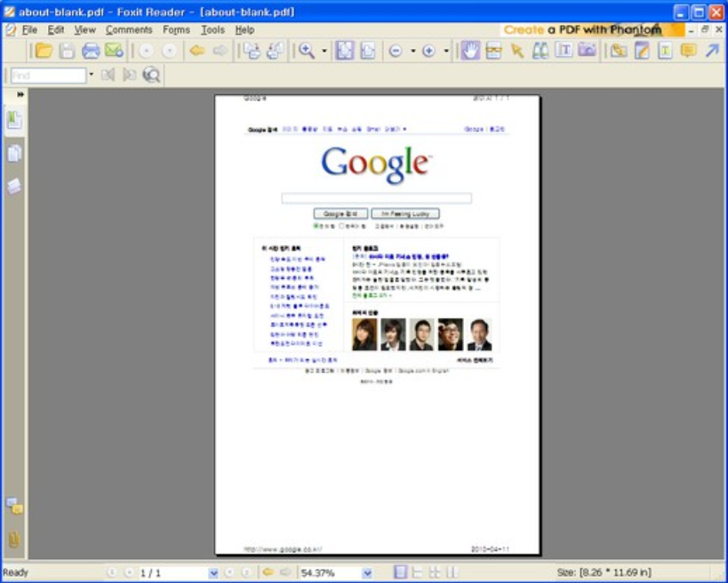The image size is (728, 583).
Task: Open the Help menu
Action: 244,29
